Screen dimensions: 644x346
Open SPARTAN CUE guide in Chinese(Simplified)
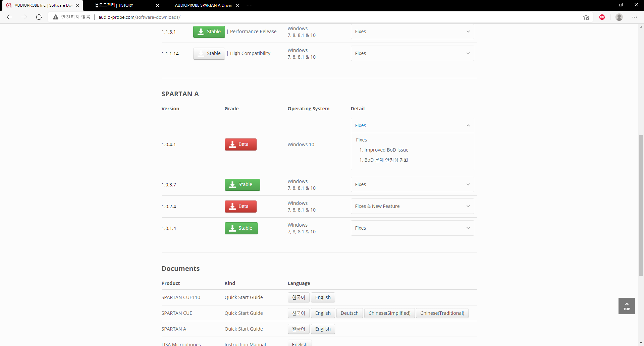tap(389, 313)
